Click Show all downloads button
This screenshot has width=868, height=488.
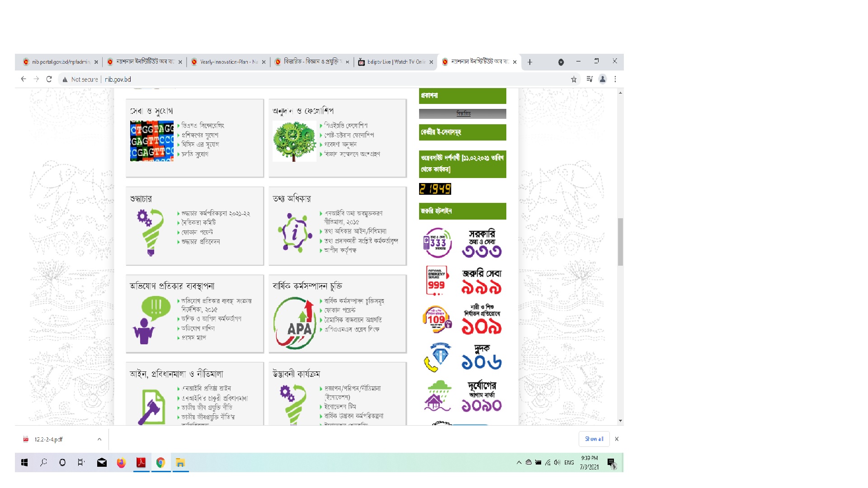pos(594,439)
